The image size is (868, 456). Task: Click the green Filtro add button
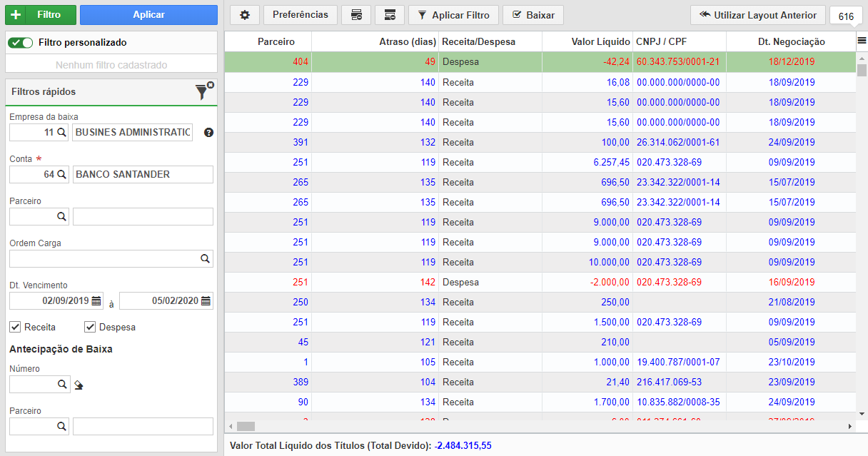pyautogui.click(x=41, y=15)
